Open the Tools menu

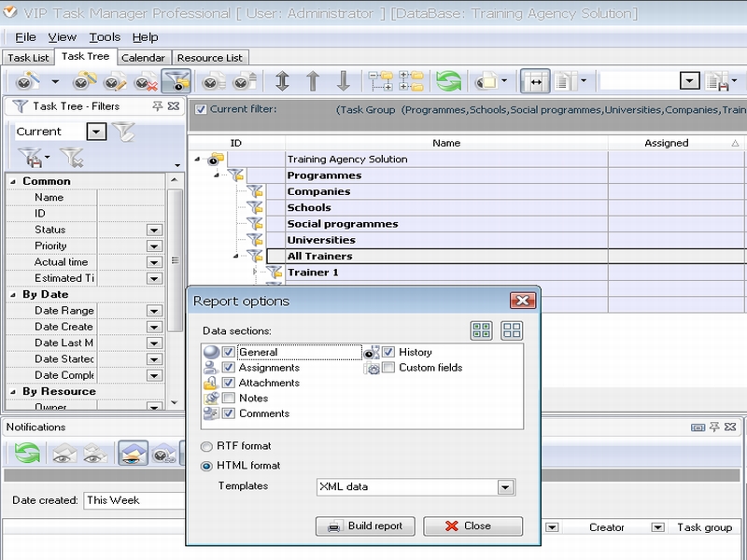pyautogui.click(x=105, y=37)
